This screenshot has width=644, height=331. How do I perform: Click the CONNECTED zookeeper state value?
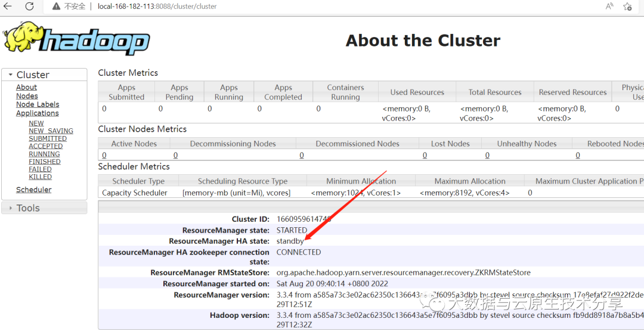(299, 252)
